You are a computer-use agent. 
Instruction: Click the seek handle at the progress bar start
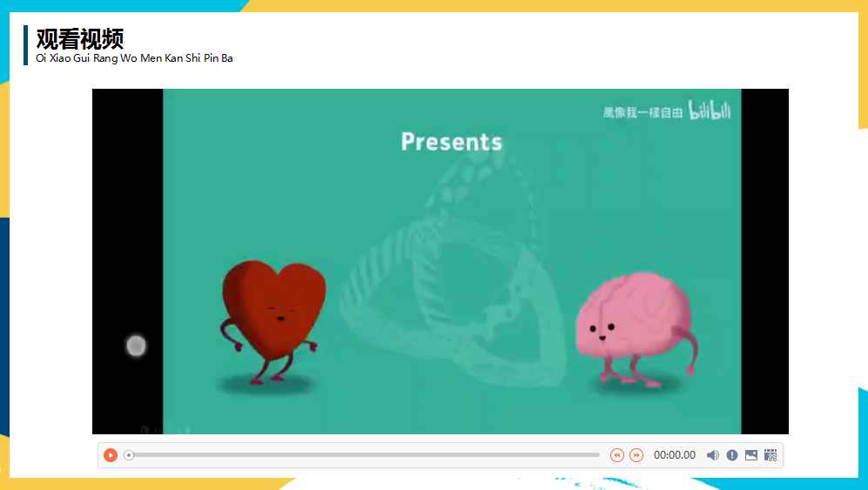[x=129, y=455]
